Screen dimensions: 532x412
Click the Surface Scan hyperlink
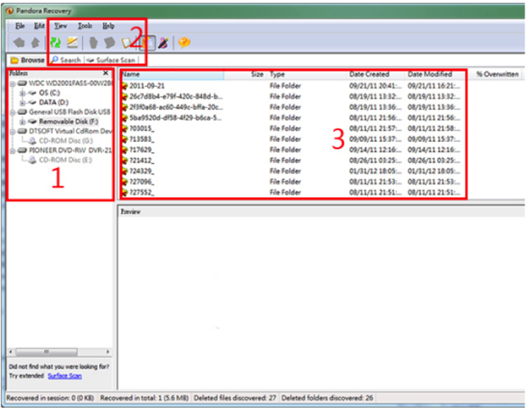click(64, 376)
